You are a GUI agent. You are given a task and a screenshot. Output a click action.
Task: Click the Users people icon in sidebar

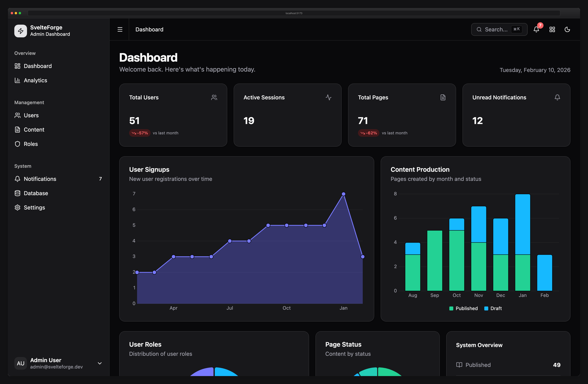tap(17, 115)
